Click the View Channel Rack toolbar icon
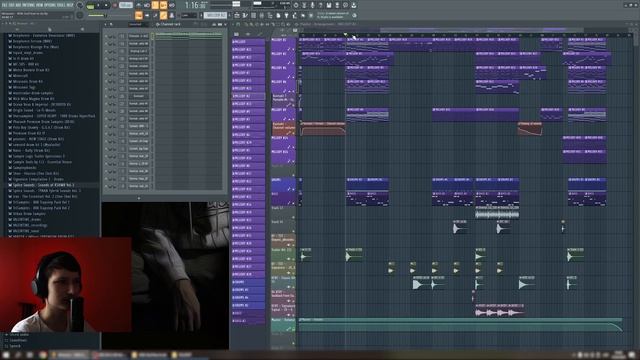640x360 pixels. pos(253,15)
